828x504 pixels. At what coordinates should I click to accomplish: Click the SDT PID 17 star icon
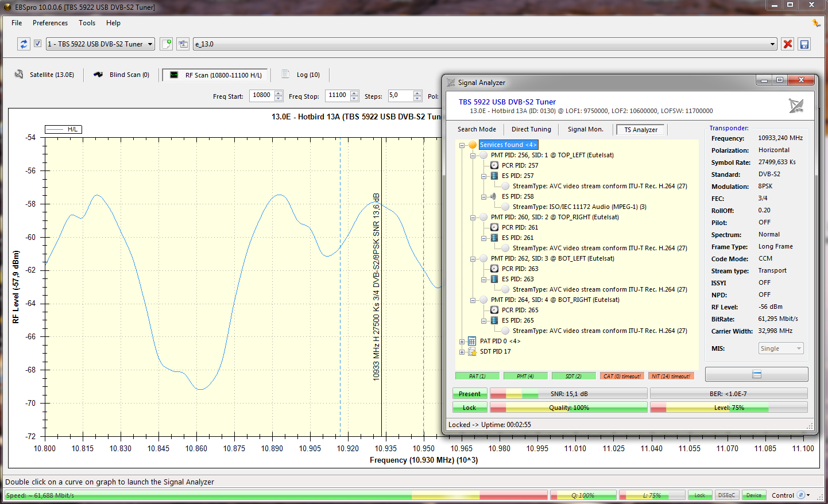point(472,351)
